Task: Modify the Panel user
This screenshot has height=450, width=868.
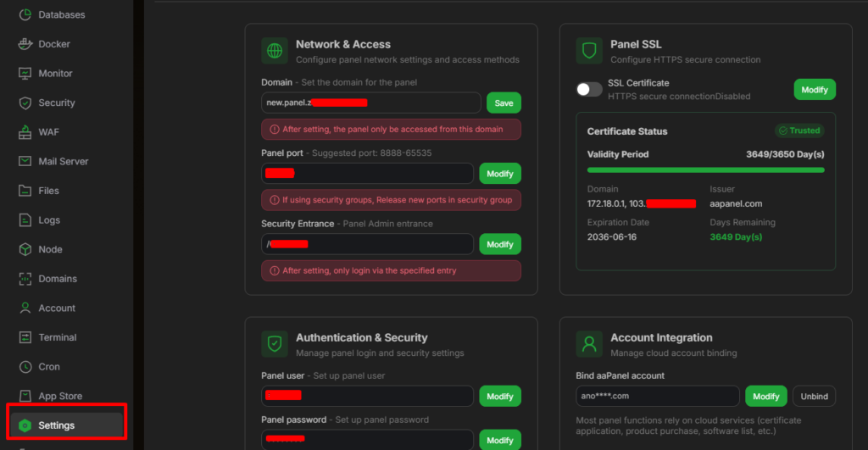Action: coord(500,397)
